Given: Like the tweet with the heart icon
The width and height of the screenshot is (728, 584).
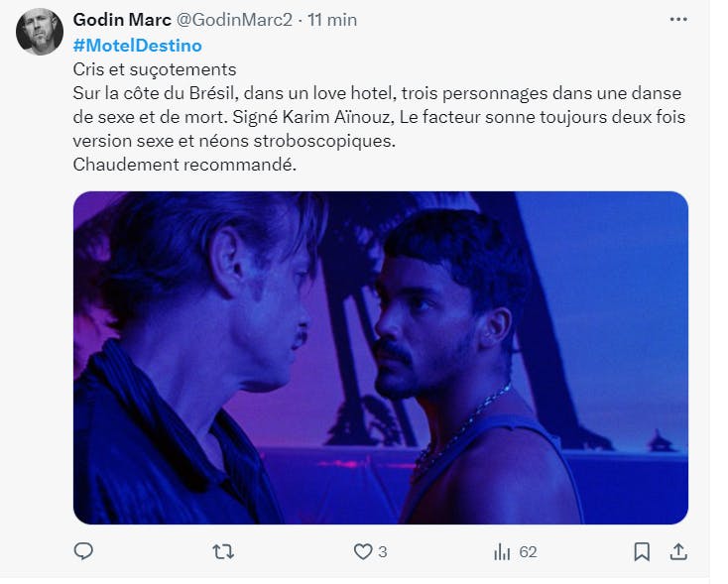Looking at the screenshot, I should 363,552.
